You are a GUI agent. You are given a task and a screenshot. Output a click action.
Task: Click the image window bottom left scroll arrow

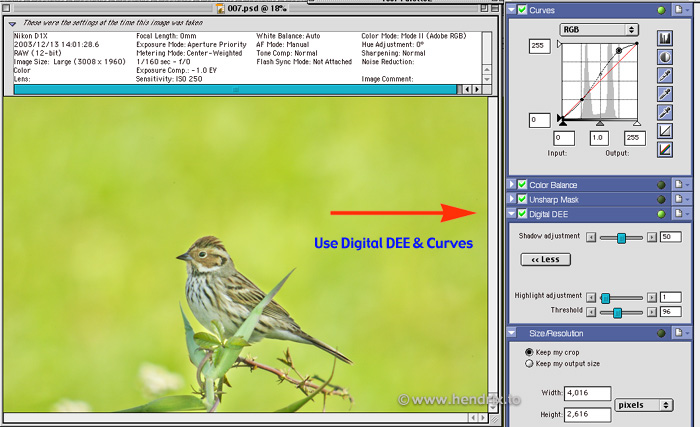click(x=473, y=418)
